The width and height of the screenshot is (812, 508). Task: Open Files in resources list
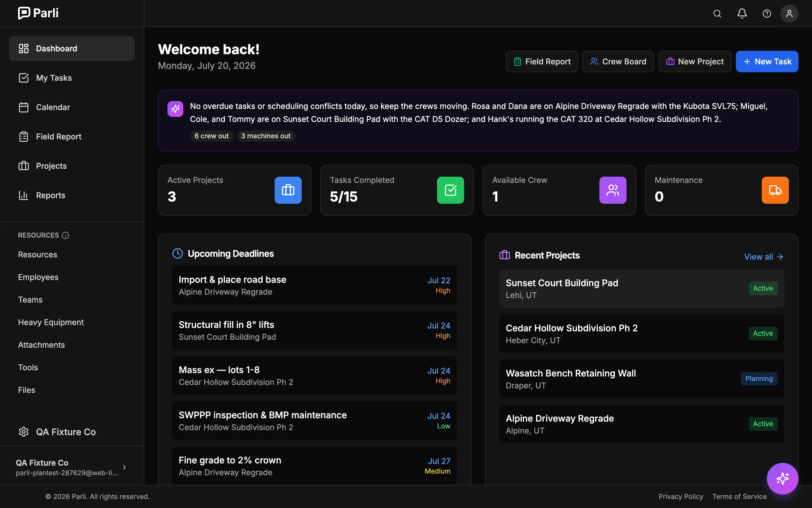tap(27, 390)
